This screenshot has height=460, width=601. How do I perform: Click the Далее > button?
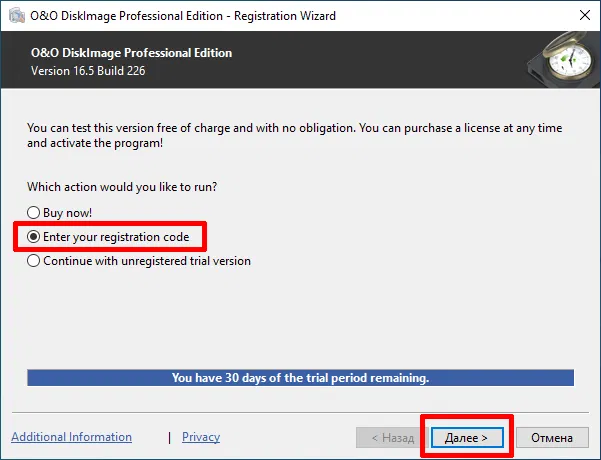[x=467, y=437]
